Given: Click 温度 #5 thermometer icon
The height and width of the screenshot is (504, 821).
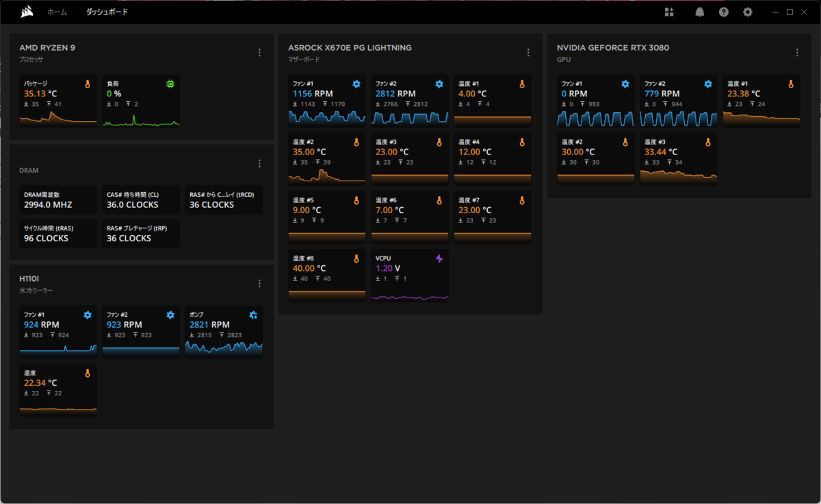Looking at the screenshot, I should tap(356, 200).
